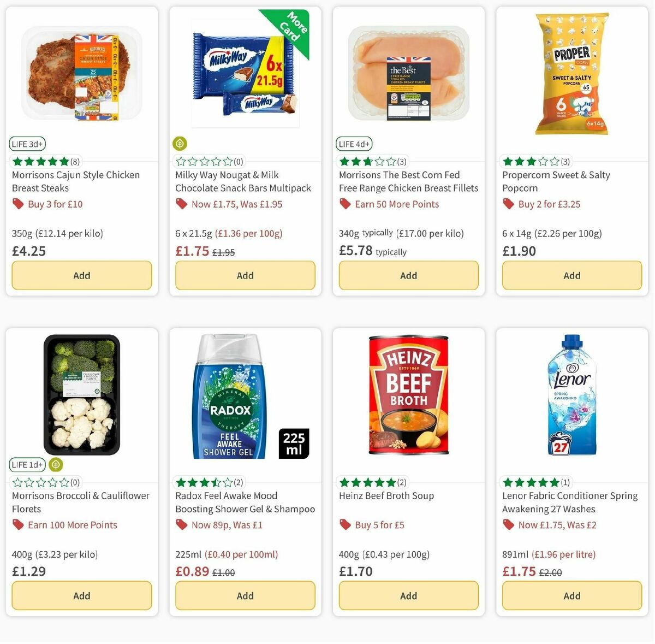655x644 pixels.
Task: Click the tag icon beside Now £1.75, Was £2
Action: (508, 524)
